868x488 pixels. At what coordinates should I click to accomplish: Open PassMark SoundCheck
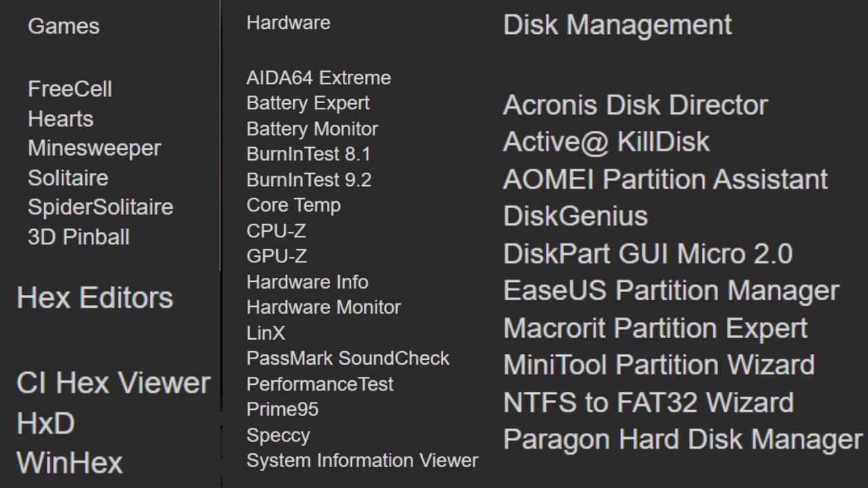(x=348, y=358)
